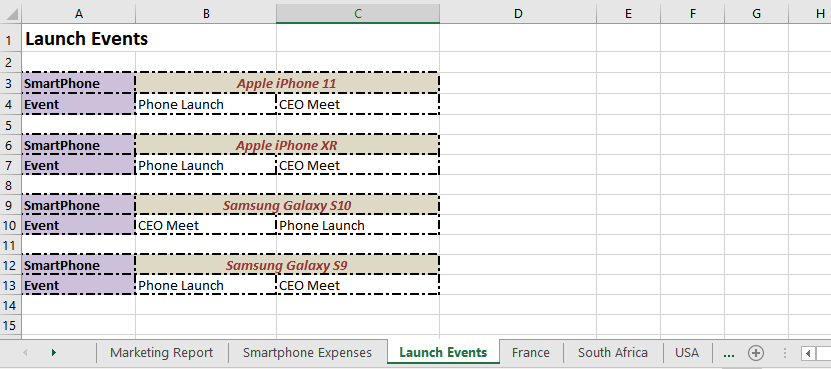
Task: Open the USA sheet tab
Action: coord(687,353)
